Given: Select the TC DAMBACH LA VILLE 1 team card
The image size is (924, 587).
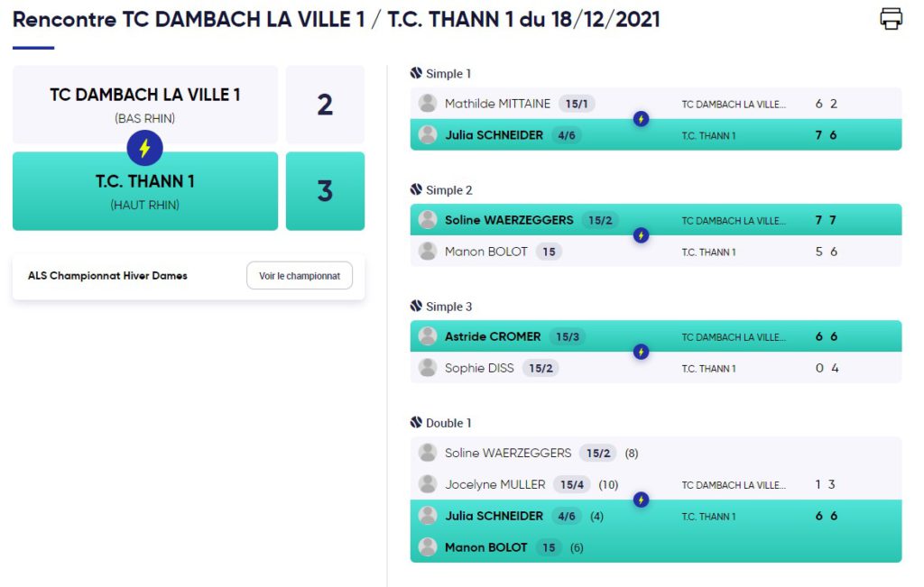Looking at the screenshot, I should tap(145, 105).
